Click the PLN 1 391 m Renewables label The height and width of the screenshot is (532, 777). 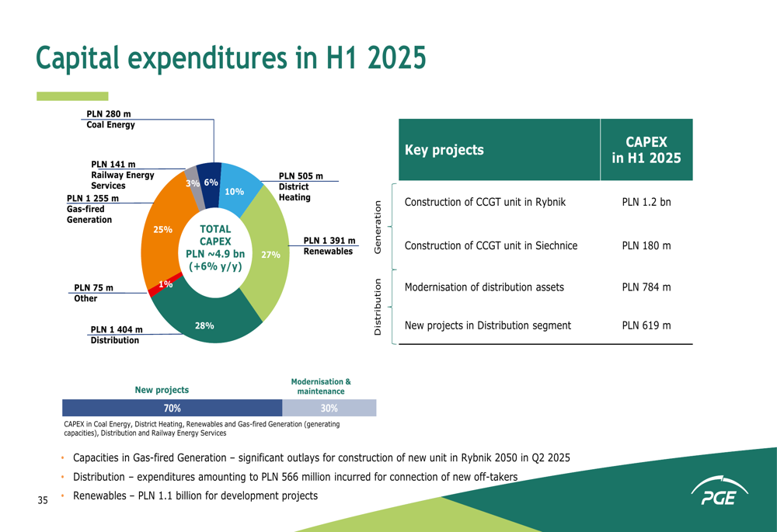click(329, 246)
